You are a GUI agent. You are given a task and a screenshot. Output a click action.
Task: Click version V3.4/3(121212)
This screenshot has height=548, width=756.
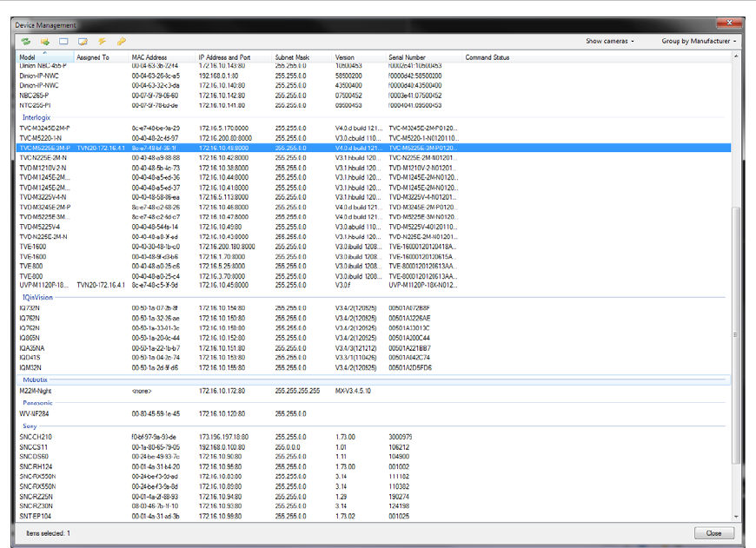[x=355, y=348]
